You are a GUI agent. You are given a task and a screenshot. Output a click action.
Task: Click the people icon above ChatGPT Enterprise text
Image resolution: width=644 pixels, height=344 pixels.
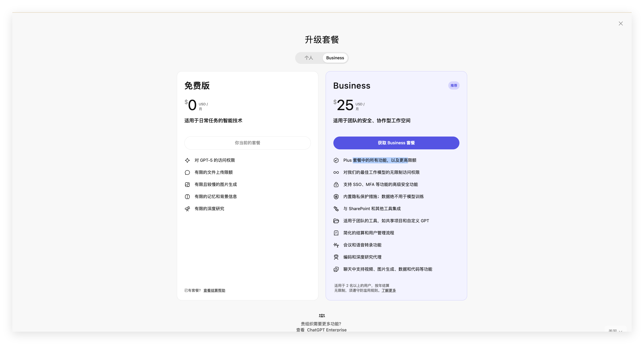[x=322, y=315]
